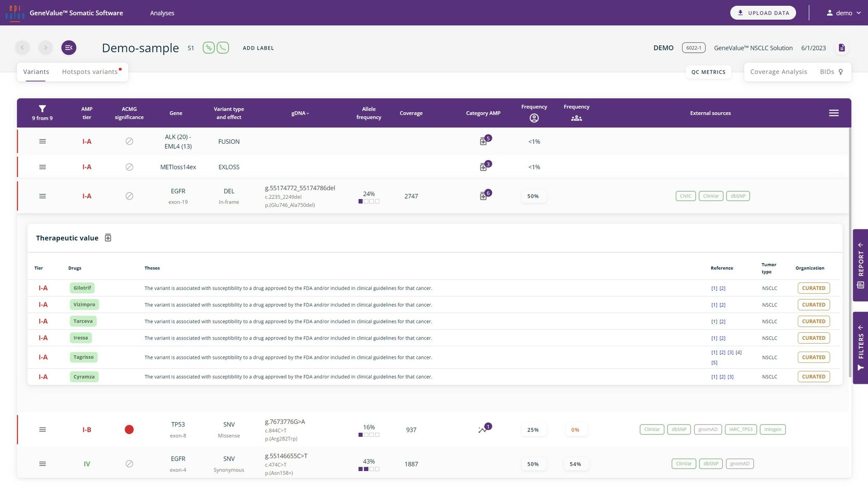The image size is (868, 488).
Task: Click the TP53 Category AMP trend icon
Action: pyautogui.click(x=483, y=430)
